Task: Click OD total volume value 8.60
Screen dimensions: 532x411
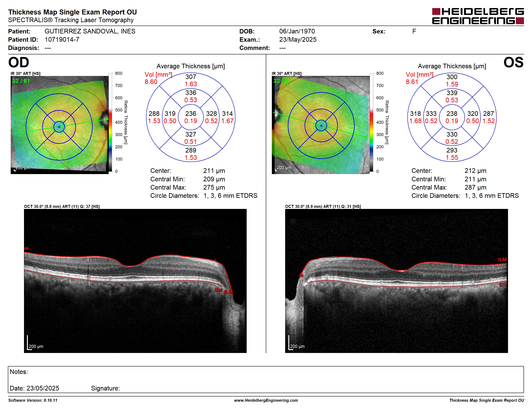Action: [x=151, y=82]
